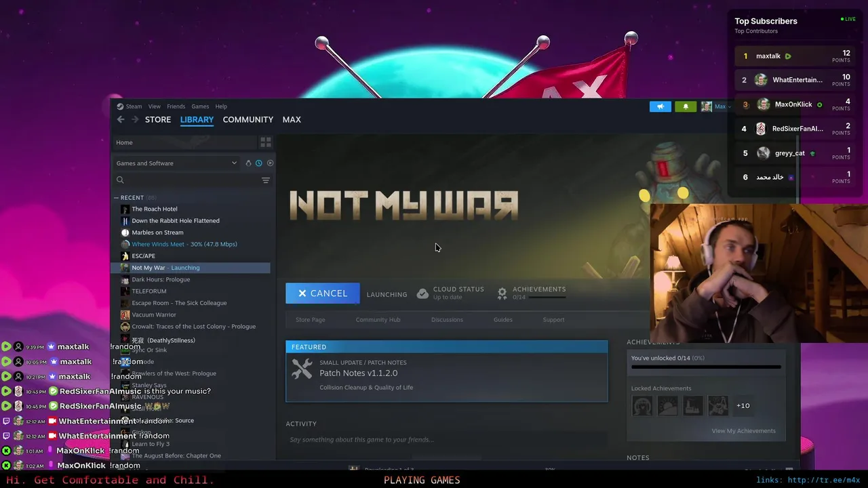This screenshot has width=868, height=488.
Task: Cancel launching Not My War
Action: pyautogui.click(x=323, y=293)
